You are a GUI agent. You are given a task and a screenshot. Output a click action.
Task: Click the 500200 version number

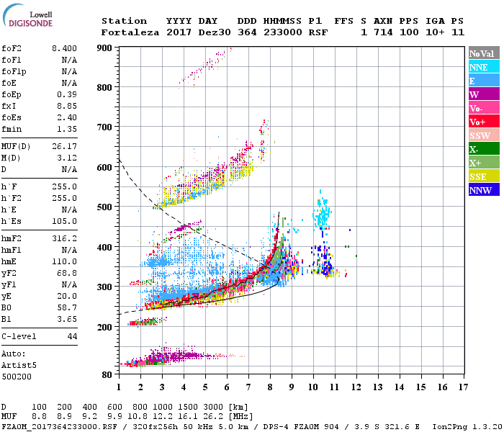click(x=17, y=377)
